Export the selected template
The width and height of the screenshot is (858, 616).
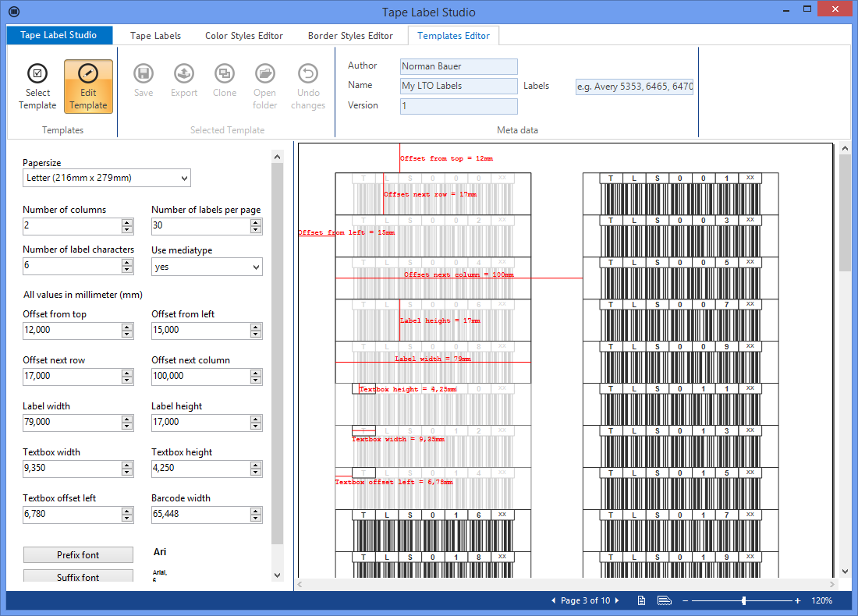tap(184, 80)
